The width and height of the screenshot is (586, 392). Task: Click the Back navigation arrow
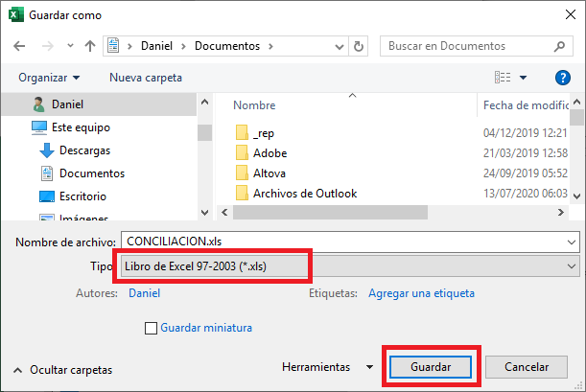click(x=19, y=46)
